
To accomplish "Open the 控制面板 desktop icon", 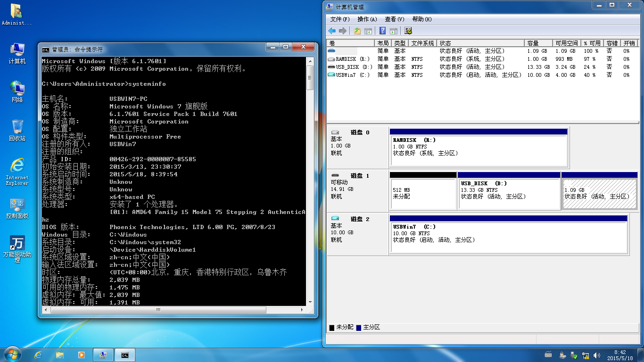I will (17, 208).
